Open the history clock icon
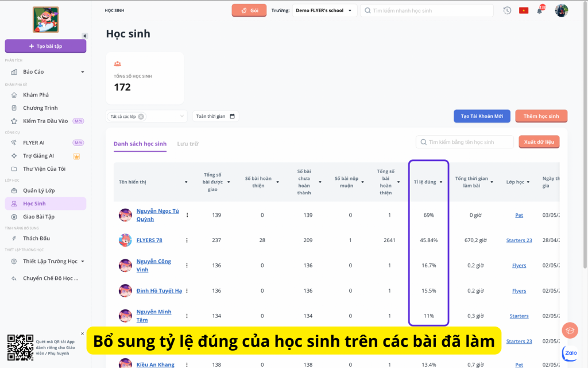 point(507,10)
